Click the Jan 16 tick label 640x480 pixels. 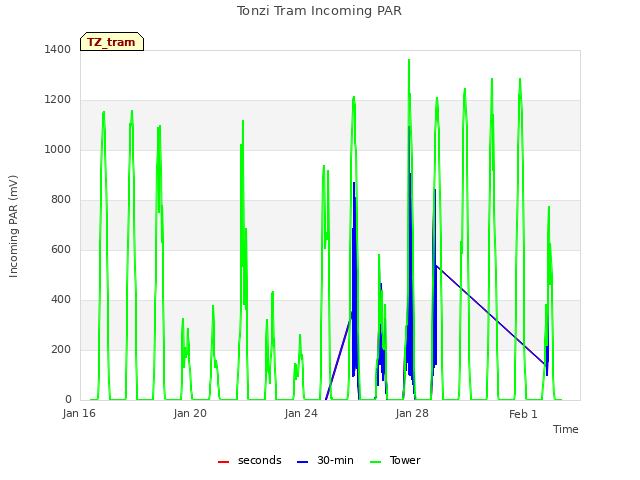click(x=79, y=413)
